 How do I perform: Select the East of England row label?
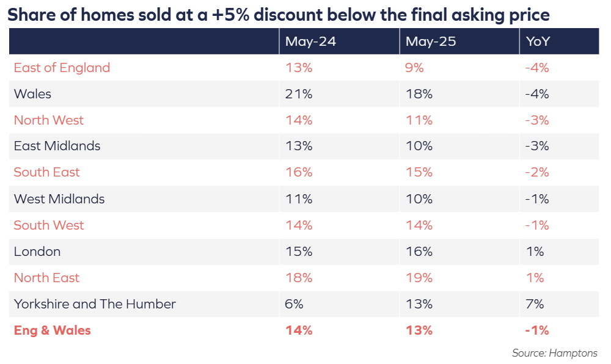pos(62,68)
